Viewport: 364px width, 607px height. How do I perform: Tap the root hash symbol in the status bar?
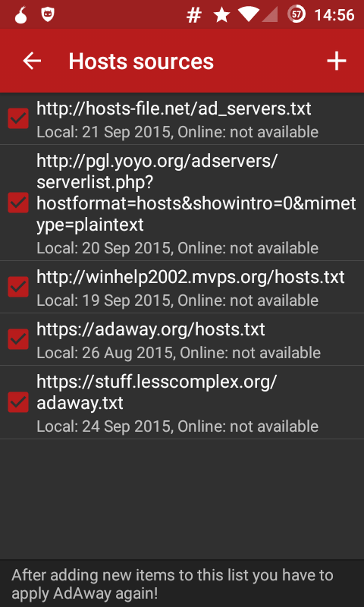pos(194,15)
